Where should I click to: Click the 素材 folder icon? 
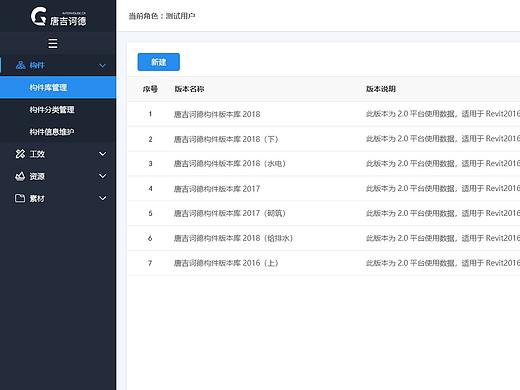point(20,198)
